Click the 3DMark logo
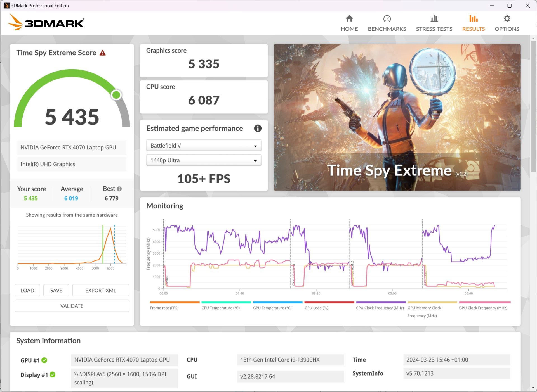This screenshot has width=537, height=392. pyautogui.click(x=46, y=22)
